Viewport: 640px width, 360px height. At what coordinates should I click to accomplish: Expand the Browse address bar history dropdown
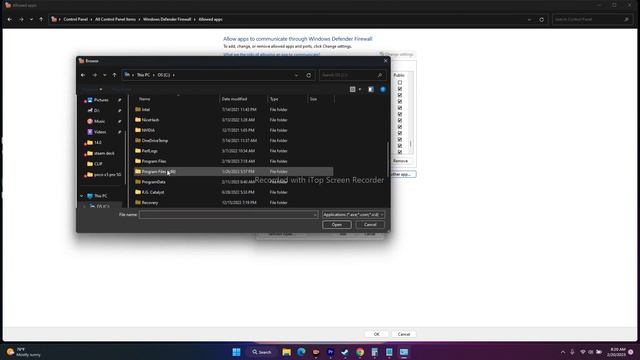tap(296, 75)
